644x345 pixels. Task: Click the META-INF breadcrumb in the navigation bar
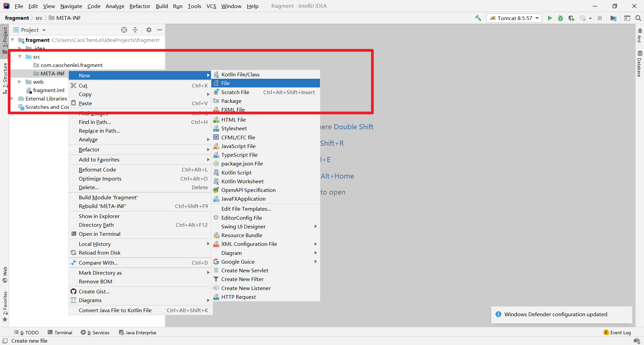coord(65,18)
